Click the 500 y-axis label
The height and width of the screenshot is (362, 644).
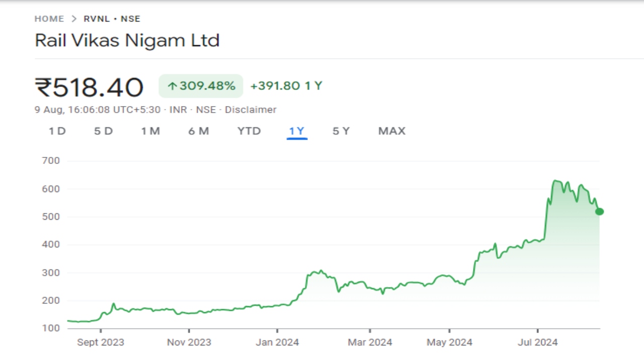pos(52,217)
